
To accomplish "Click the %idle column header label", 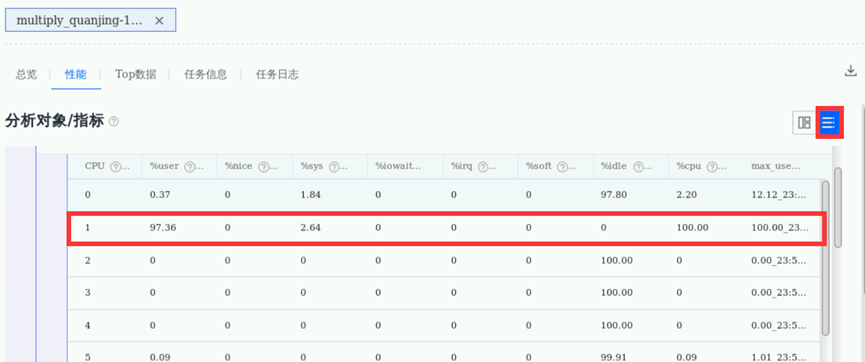I will point(613,166).
